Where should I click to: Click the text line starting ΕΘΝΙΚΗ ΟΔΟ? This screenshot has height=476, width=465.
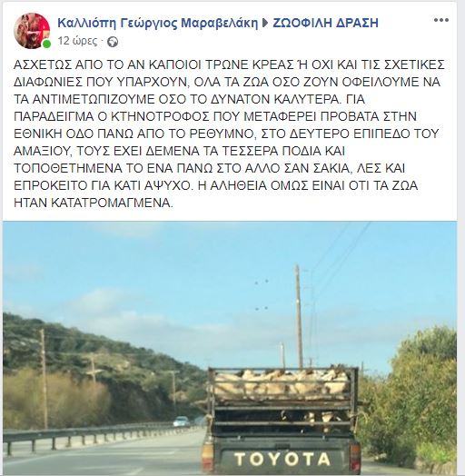click(226, 134)
